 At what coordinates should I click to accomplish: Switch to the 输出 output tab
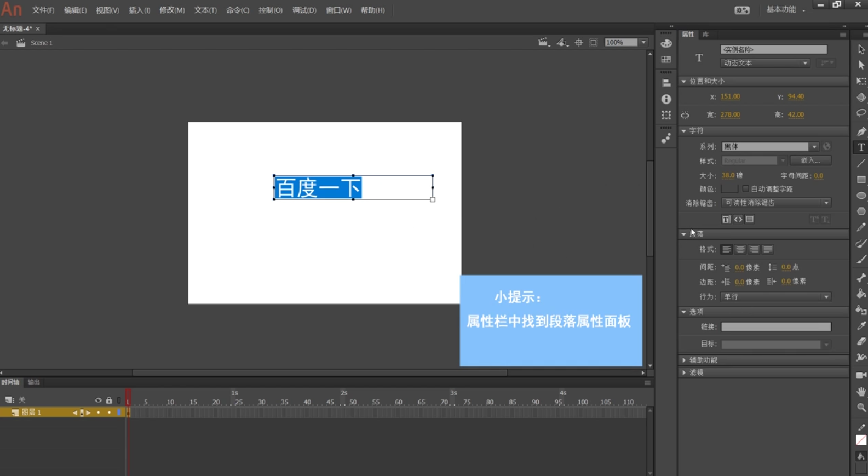[34, 382]
